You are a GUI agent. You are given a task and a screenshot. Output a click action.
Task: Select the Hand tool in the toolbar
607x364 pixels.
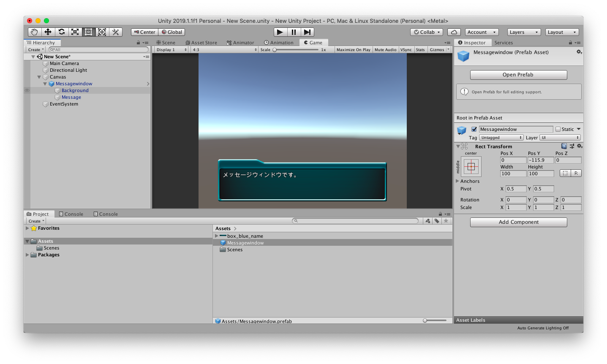[x=34, y=32]
